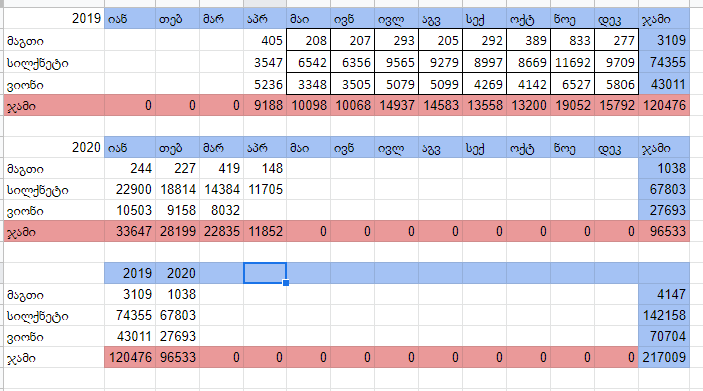Click the 2020 year label cell of second table

click(x=54, y=147)
